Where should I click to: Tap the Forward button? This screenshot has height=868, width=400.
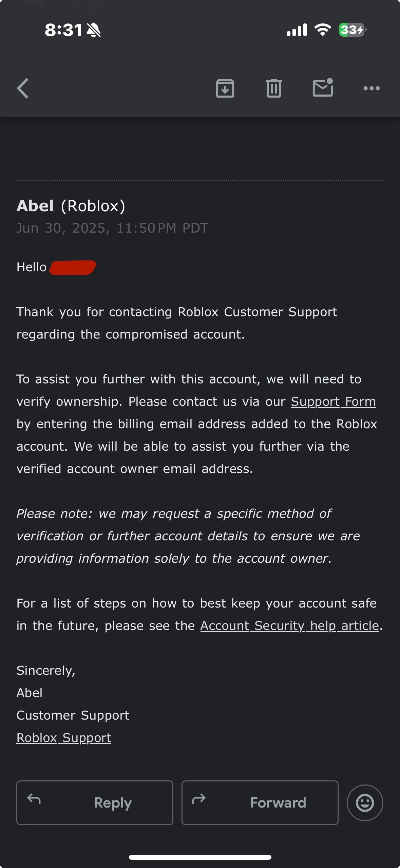[x=260, y=803]
